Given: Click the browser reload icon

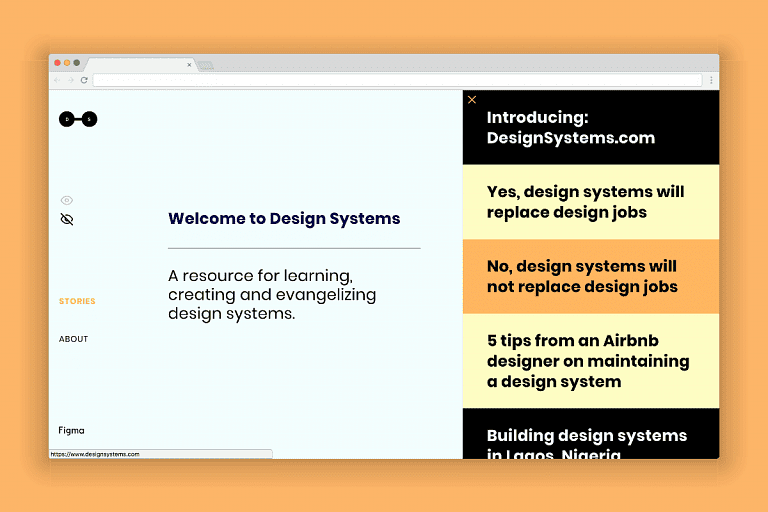Looking at the screenshot, I should (84, 80).
